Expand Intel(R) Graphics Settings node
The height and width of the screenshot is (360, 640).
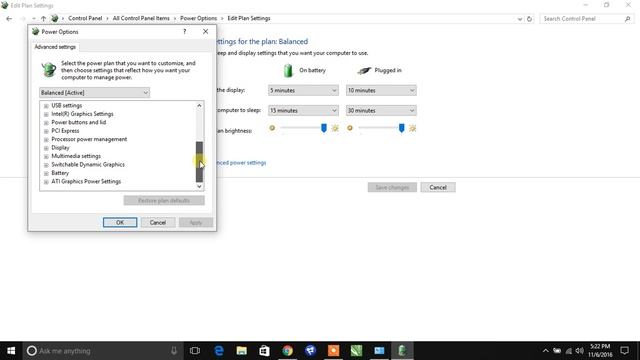[46, 114]
